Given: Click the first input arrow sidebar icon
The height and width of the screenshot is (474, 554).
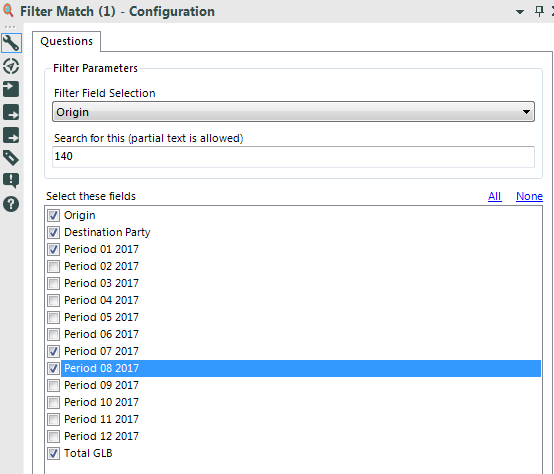Looking at the screenshot, I should [x=11, y=89].
